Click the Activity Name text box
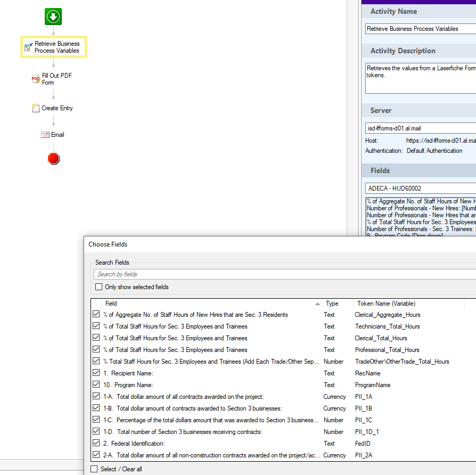The width and height of the screenshot is (476, 475). (420, 29)
